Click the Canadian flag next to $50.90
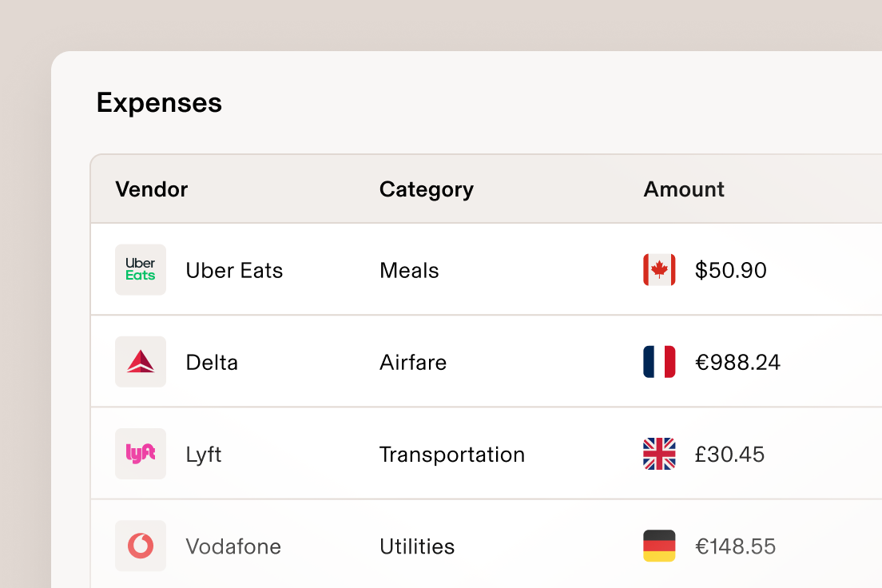 click(658, 269)
